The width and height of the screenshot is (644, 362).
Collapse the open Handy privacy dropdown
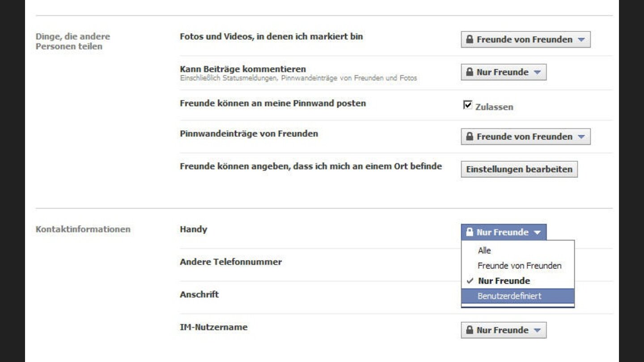tap(504, 232)
